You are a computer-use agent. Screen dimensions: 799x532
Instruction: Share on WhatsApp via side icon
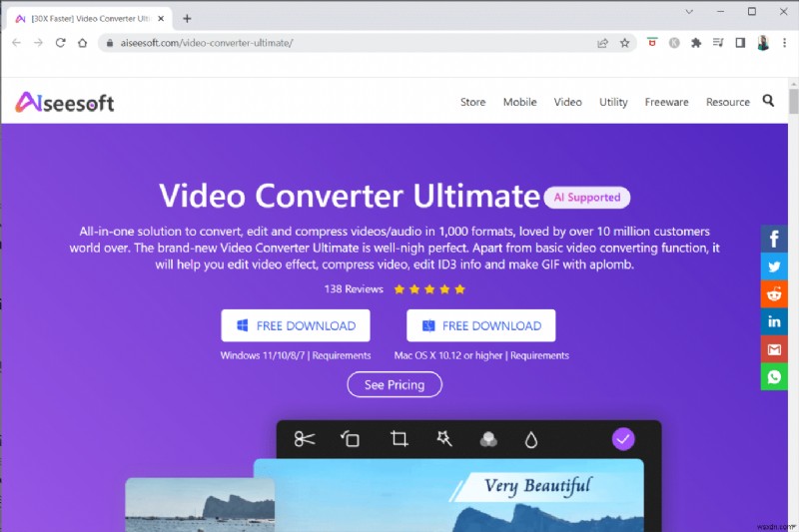(x=774, y=376)
